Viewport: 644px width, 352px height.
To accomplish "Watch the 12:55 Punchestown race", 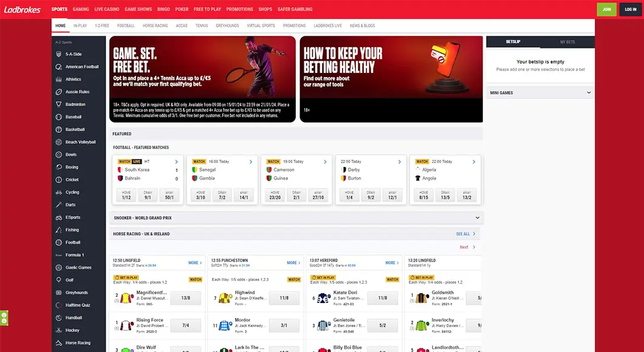I will coord(293,279).
